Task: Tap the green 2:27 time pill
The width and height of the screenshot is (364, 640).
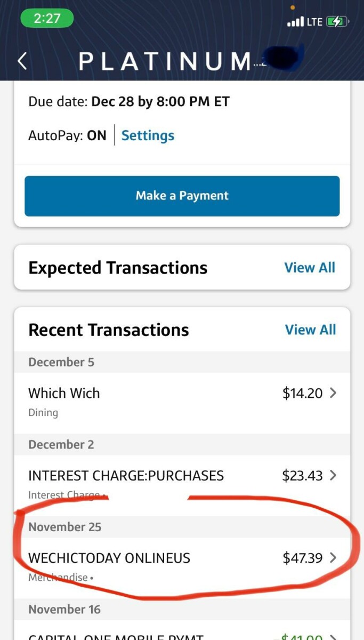Action: click(x=47, y=18)
